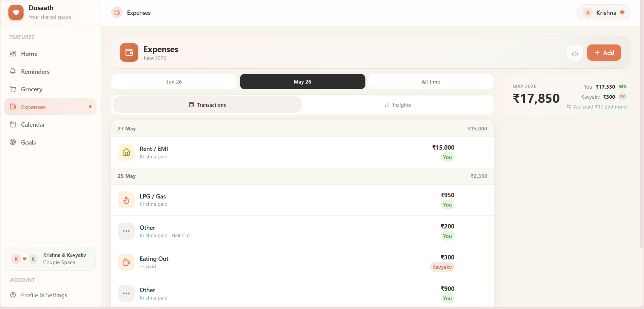Click the Hair Cut row ellipsis icon

126,231
